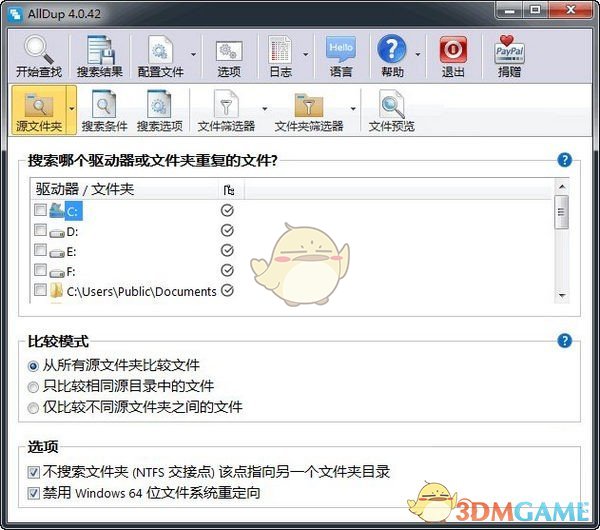Open help for the source folder section
Viewport: 600px width, 530px height.
click(564, 160)
